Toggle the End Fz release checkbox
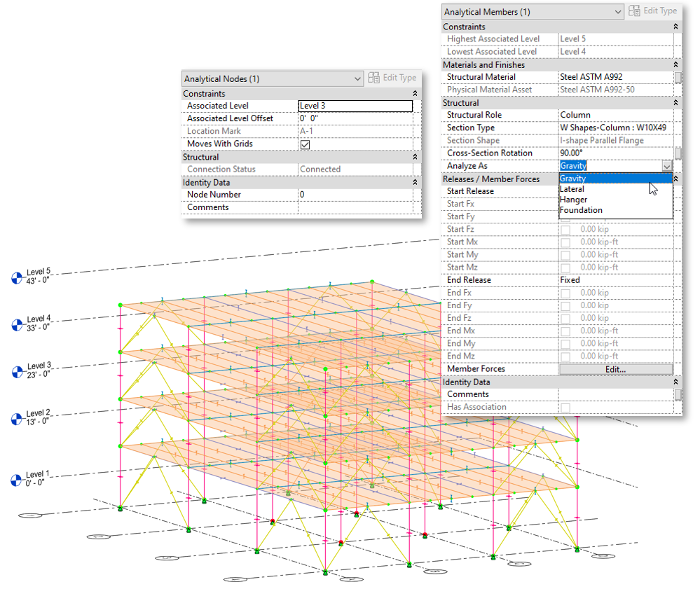Image resolution: width=700 pixels, height=589 pixels. (565, 319)
